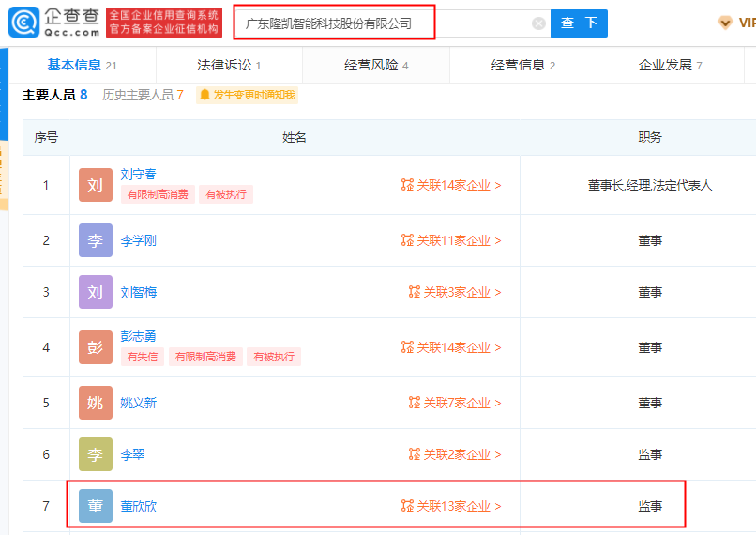Open the 法律诉讼 tab
The height and width of the screenshot is (535, 756).
pyautogui.click(x=229, y=65)
